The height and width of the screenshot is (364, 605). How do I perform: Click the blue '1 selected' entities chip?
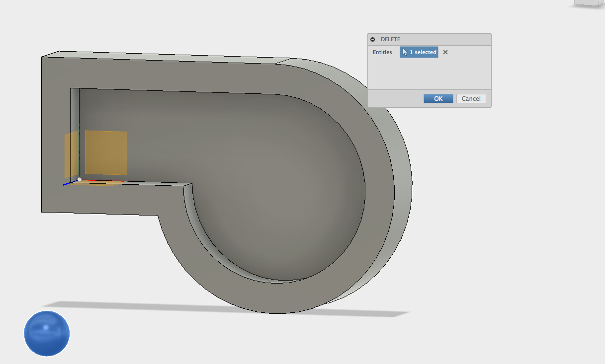pos(419,52)
